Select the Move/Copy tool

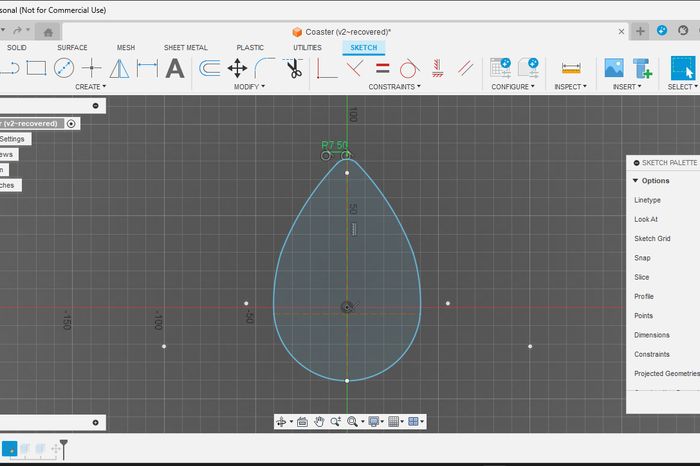[237, 68]
